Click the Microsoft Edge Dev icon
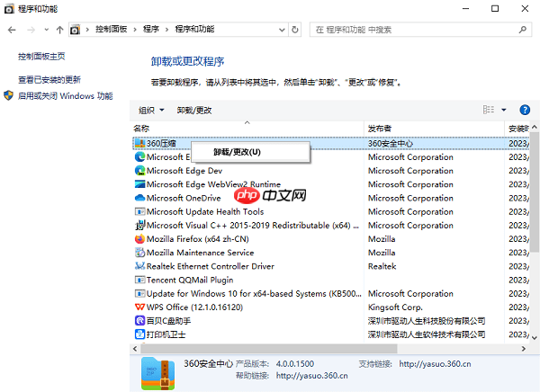540x392 pixels. [x=139, y=170]
